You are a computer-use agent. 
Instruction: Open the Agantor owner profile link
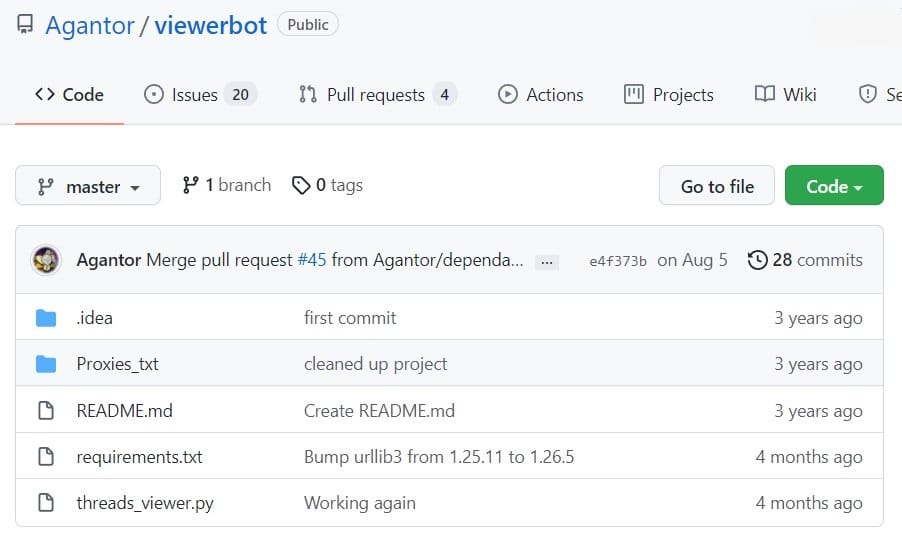tap(90, 25)
